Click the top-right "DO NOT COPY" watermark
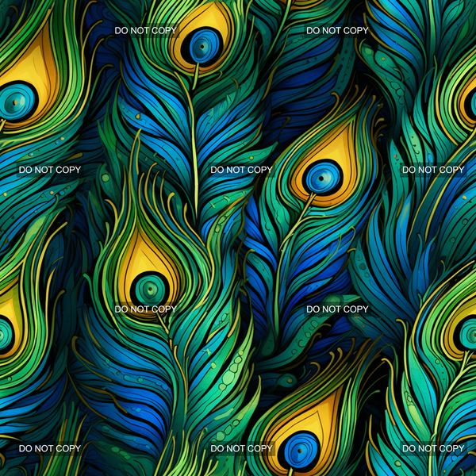476x476 pixels. [x=337, y=30]
